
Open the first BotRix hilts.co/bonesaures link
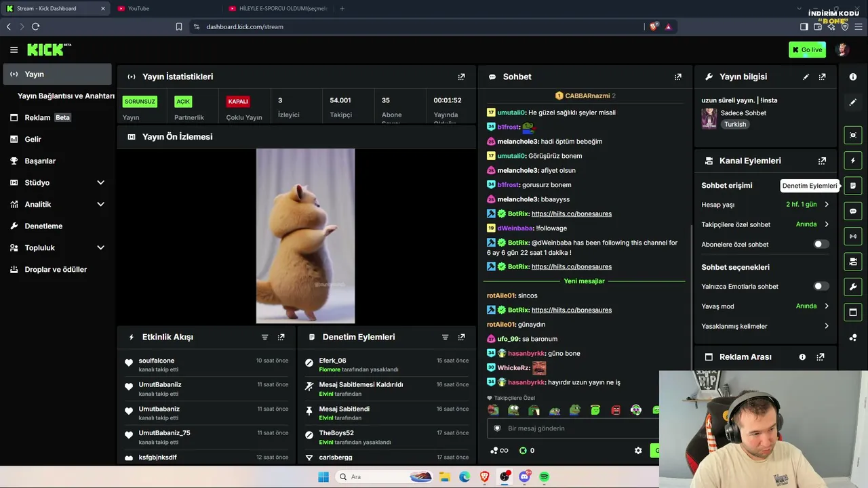pyautogui.click(x=572, y=213)
